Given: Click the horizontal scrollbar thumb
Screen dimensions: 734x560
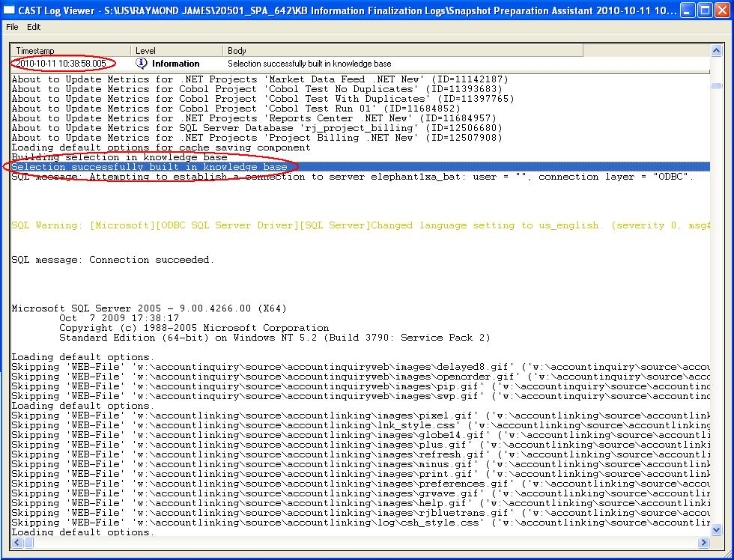Looking at the screenshot, I should click(28, 543).
